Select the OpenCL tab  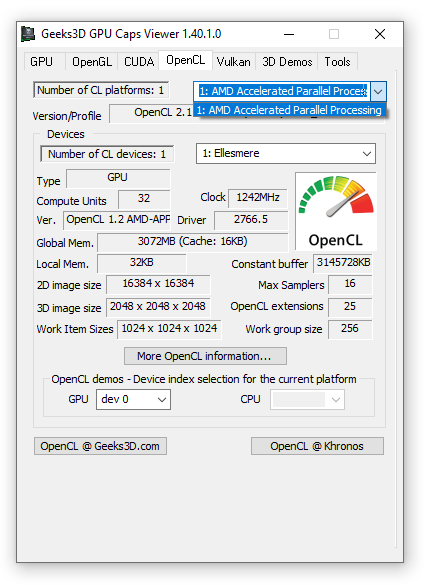185,60
